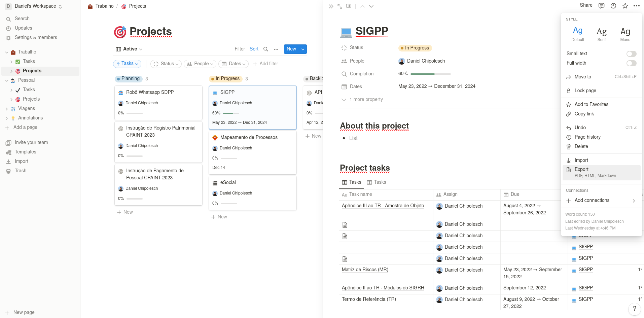Open the Status filter dropdown
Screen dimensions: 644x318
pyautogui.click(x=166, y=64)
